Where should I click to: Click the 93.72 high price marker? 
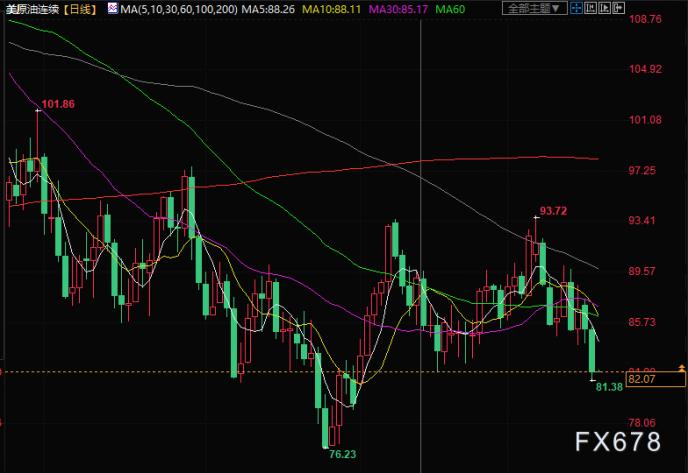point(553,211)
